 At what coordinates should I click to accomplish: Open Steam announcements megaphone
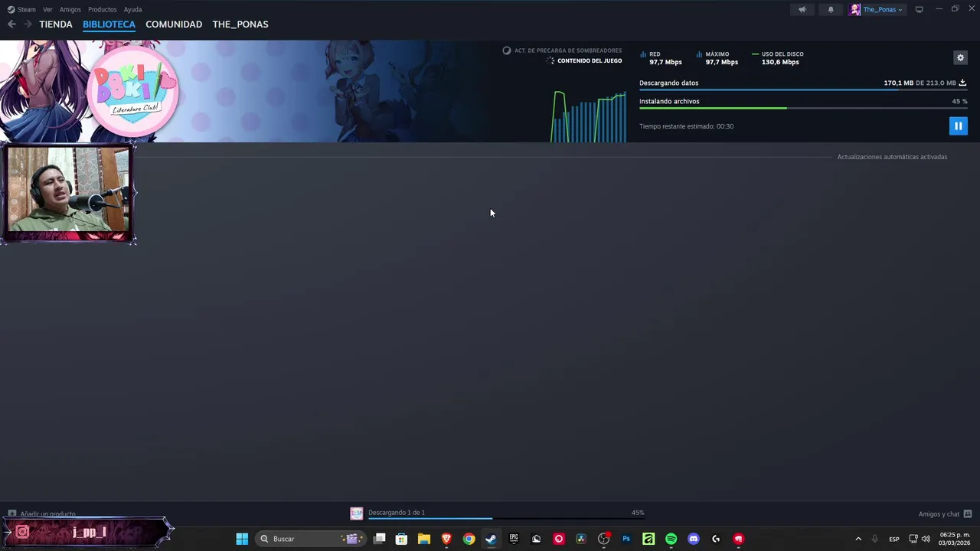coord(802,9)
